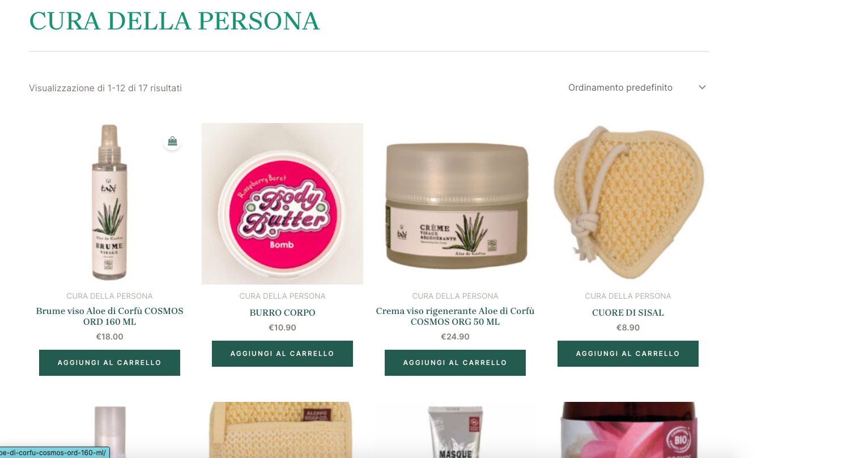This screenshot has width=868, height=458.
Task: Open the rectangular sisal pad product thumbnail
Action: [282, 430]
